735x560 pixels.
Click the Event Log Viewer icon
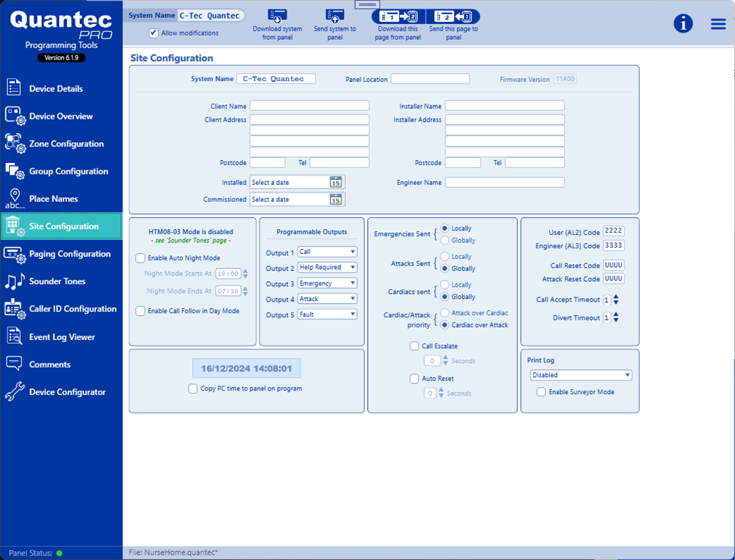click(14, 337)
